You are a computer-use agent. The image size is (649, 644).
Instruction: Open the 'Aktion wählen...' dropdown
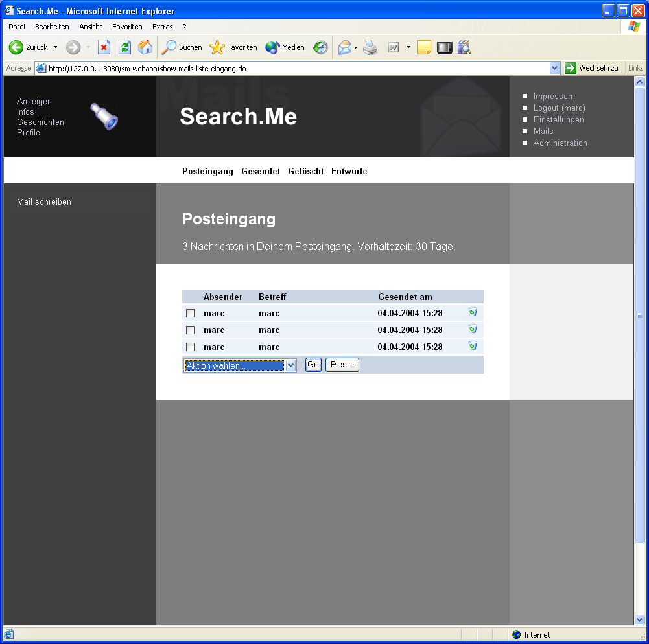tap(240, 365)
